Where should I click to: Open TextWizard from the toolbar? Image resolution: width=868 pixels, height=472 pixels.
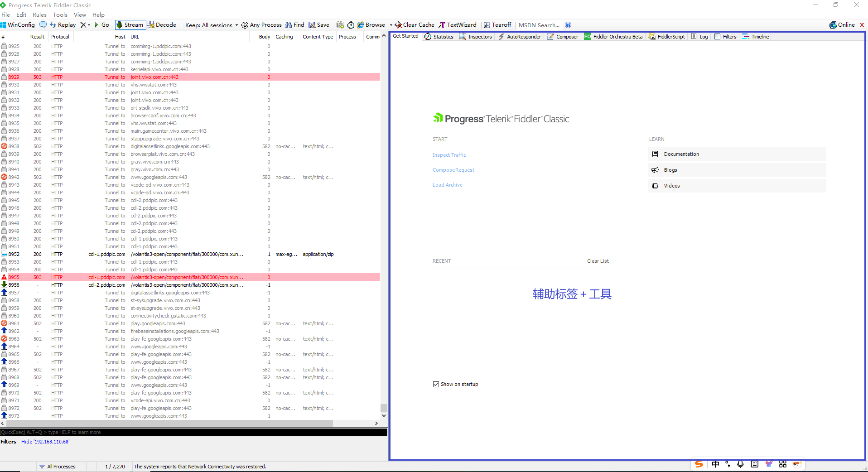click(458, 25)
